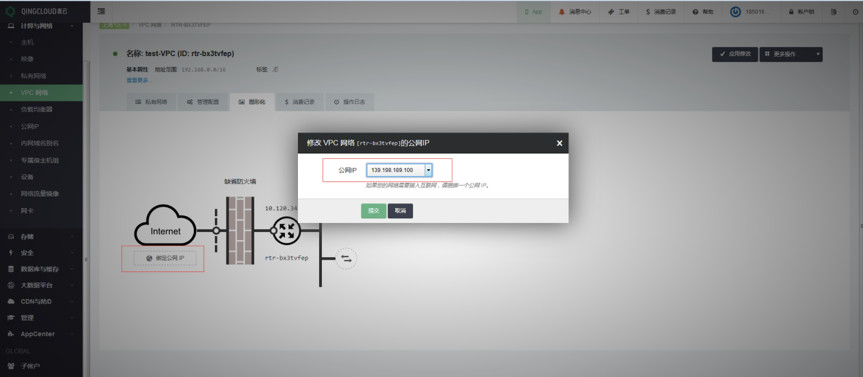Open 工单 ticket menu
This screenshot has height=377, width=863.
[x=619, y=12]
